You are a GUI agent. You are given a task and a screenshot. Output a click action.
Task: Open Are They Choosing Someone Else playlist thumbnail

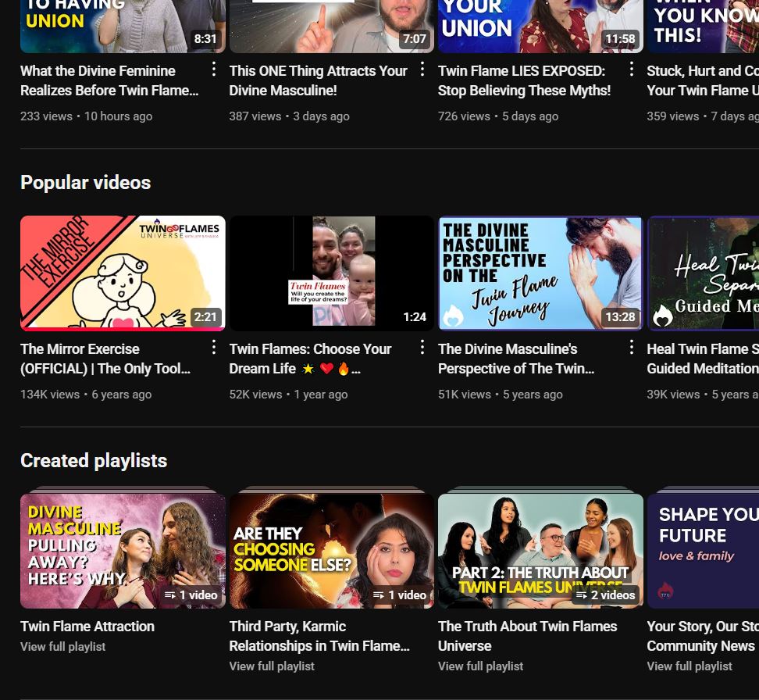pyautogui.click(x=331, y=551)
